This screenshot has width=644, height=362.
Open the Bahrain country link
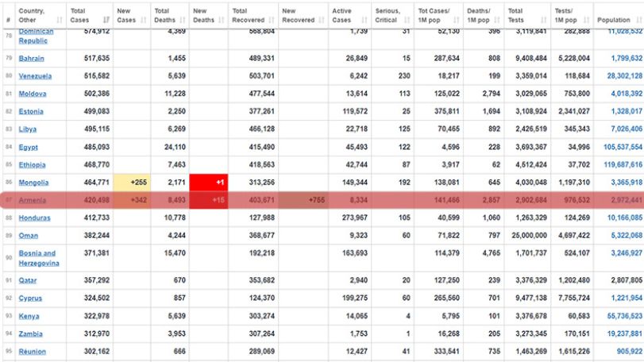(31, 58)
